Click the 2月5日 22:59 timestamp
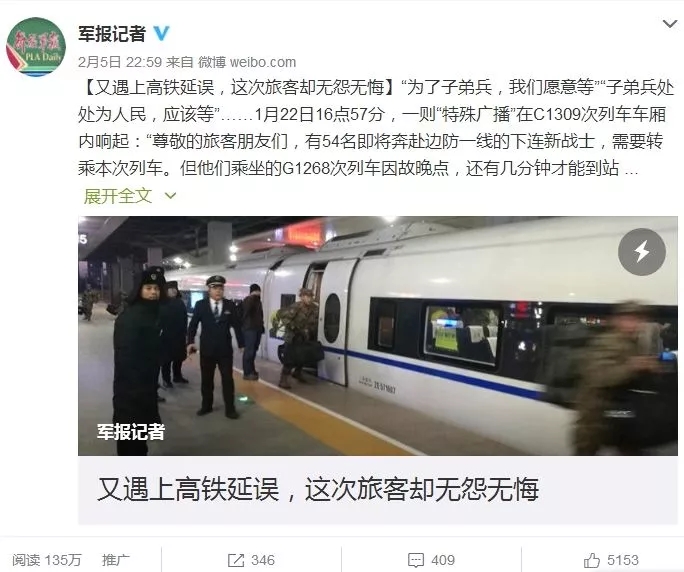 coord(120,62)
